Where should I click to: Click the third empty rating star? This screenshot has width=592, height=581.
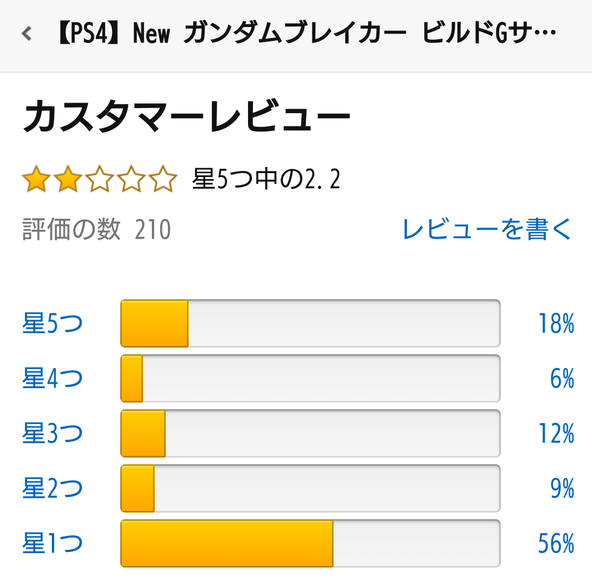click(100, 179)
